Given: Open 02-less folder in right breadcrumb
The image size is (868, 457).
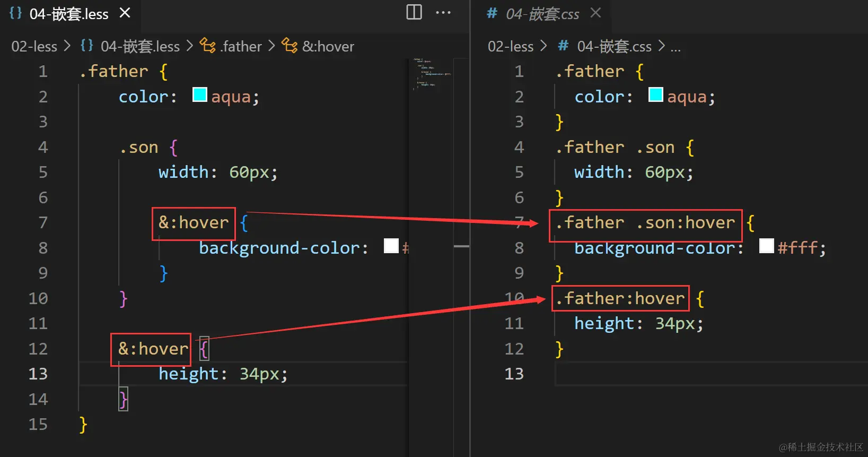Looking at the screenshot, I should [511, 47].
